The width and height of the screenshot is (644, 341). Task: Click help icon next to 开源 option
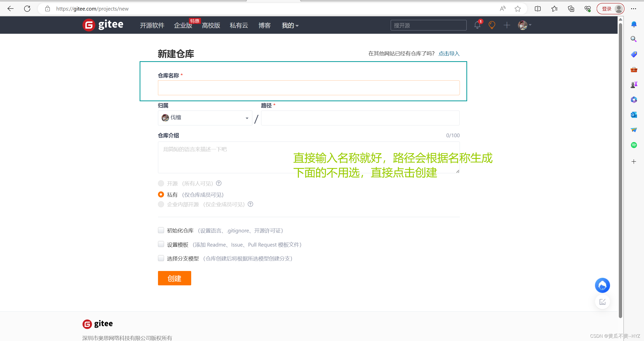(219, 183)
